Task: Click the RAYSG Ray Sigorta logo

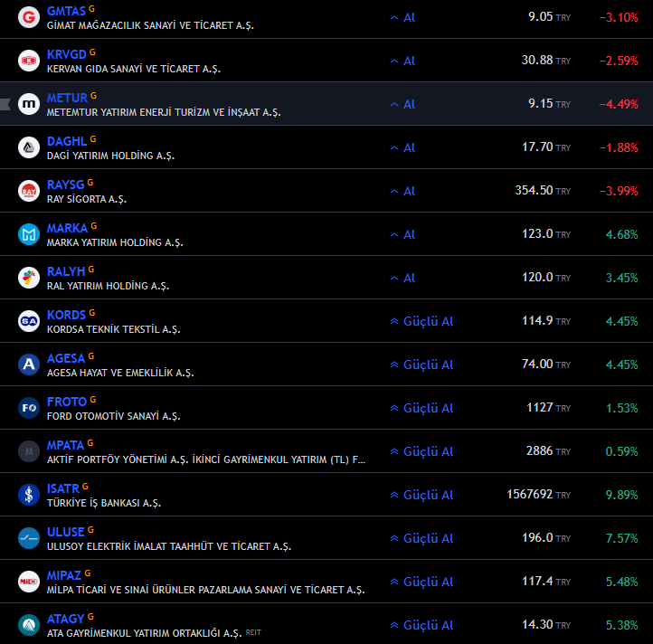Action: click(29, 191)
